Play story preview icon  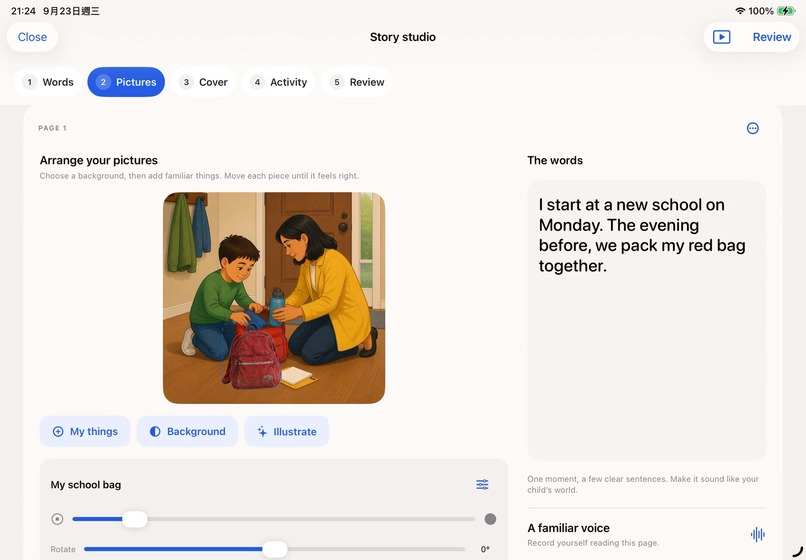click(x=721, y=37)
